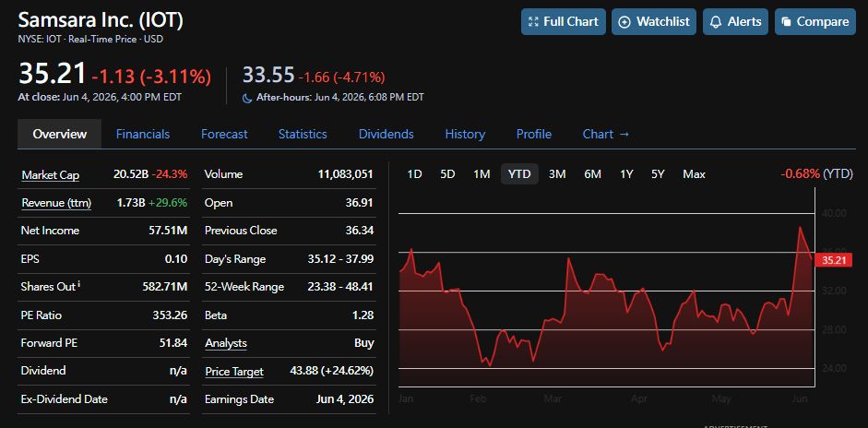The height and width of the screenshot is (428, 868).
Task: Open the Overview tab
Action: point(59,134)
